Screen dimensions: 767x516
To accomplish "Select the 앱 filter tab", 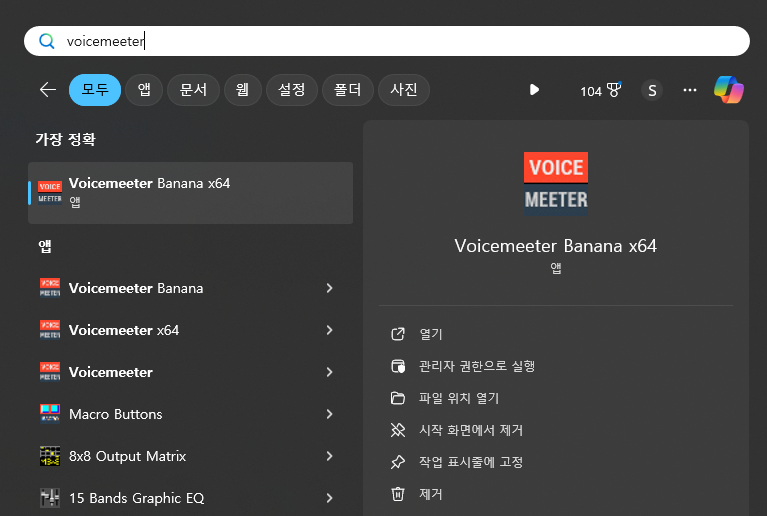I will (x=144, y=90).
